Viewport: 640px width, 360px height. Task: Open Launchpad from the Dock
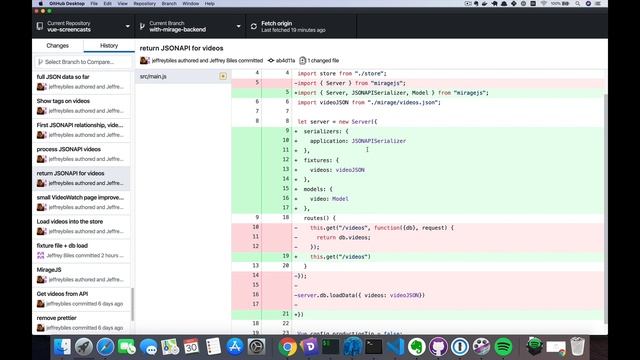tap(84, 347)
